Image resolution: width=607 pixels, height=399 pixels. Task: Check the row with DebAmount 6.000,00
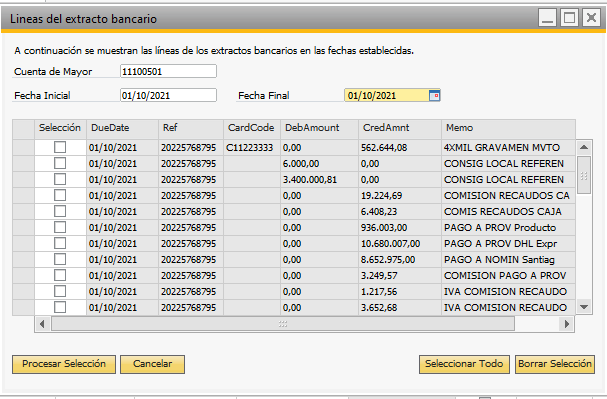[60, 163]
